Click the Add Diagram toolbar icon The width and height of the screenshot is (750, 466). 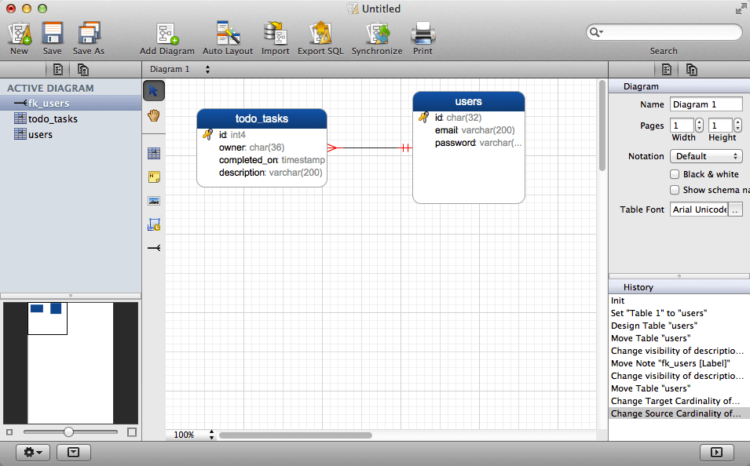tap(167, 33)
